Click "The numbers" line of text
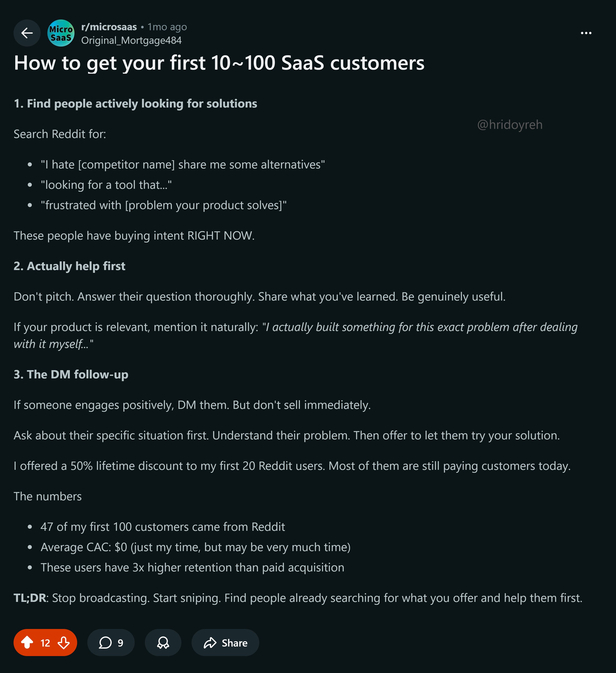 point(47,496)
